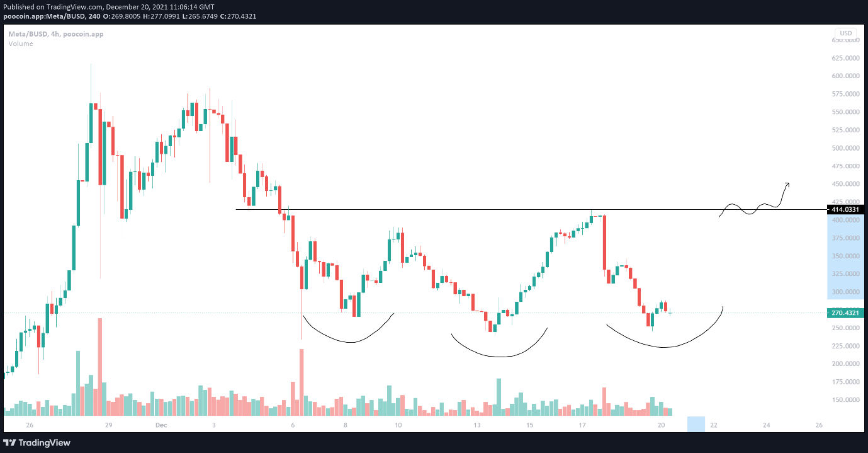This screenshot has width=868, height=453.
Task: Click the highlighted blue box on time axis
Action: [696, 424]
